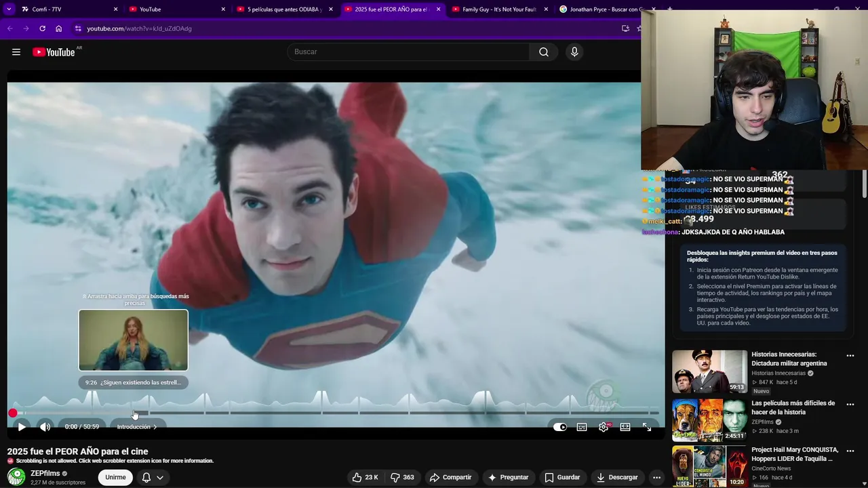Go back with the browser back arrow
868x488 pixels.
pos(9,28)
